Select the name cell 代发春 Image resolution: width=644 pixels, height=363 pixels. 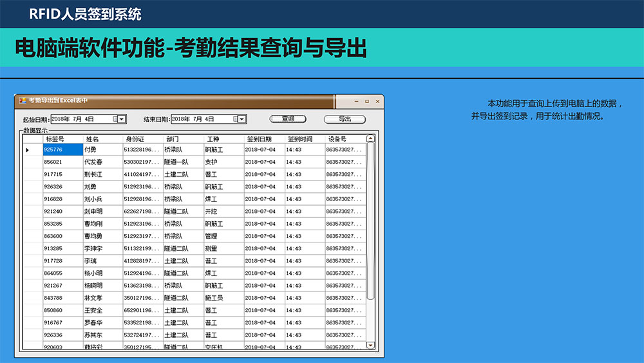pos(102,162)
